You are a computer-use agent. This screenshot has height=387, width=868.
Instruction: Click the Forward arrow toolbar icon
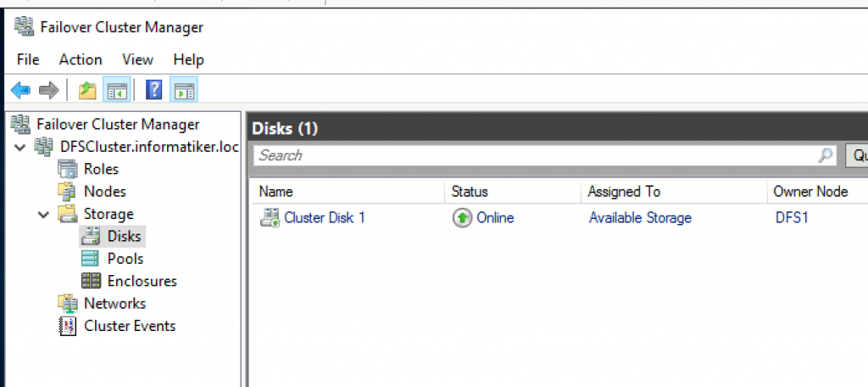(48, 90)
